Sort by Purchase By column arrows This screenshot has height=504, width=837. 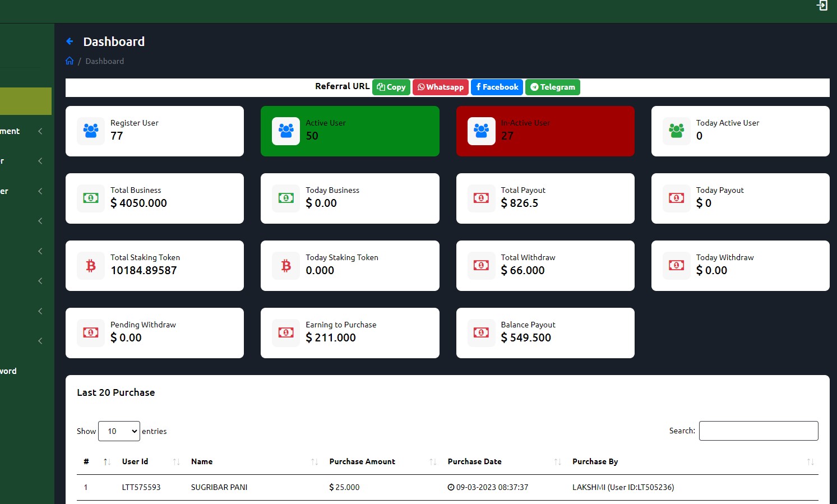coord(810,462)
